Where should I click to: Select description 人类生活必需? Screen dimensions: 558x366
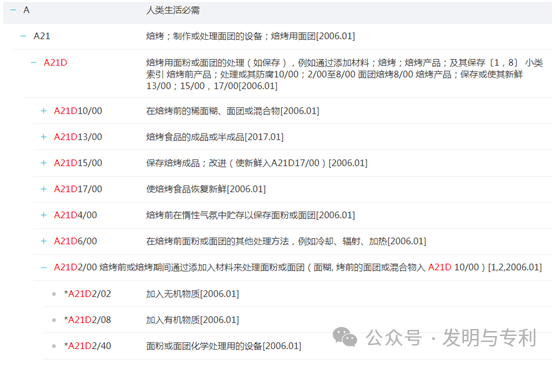tap(173, 10)
